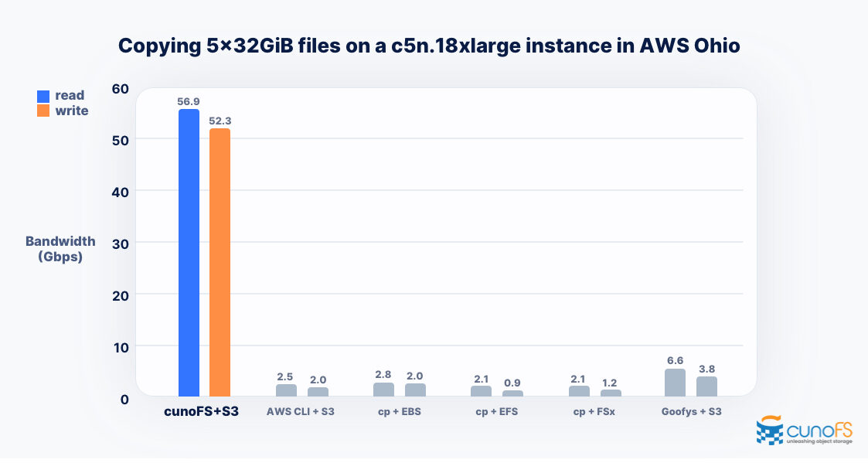Select the cp + EBS read bar
Image resolution: width=868 pixels, height=463 pixels.
pos(383,390)
